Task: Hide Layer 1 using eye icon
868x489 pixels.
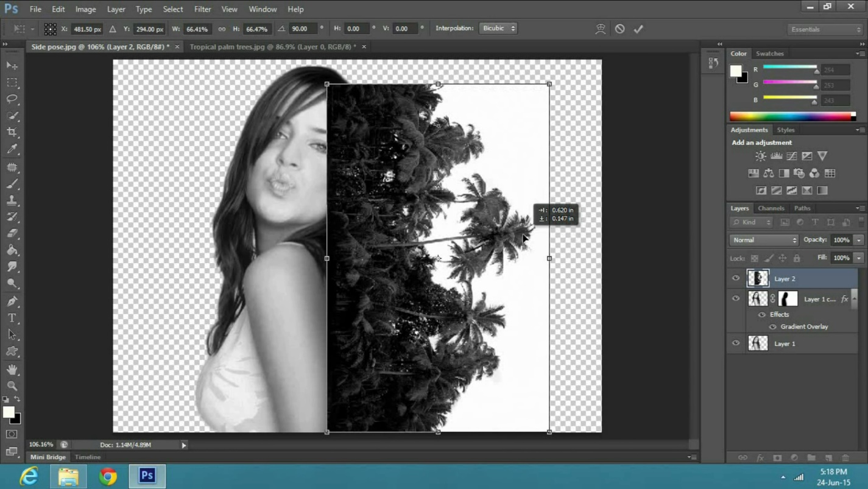Action: tap(736, 343)
